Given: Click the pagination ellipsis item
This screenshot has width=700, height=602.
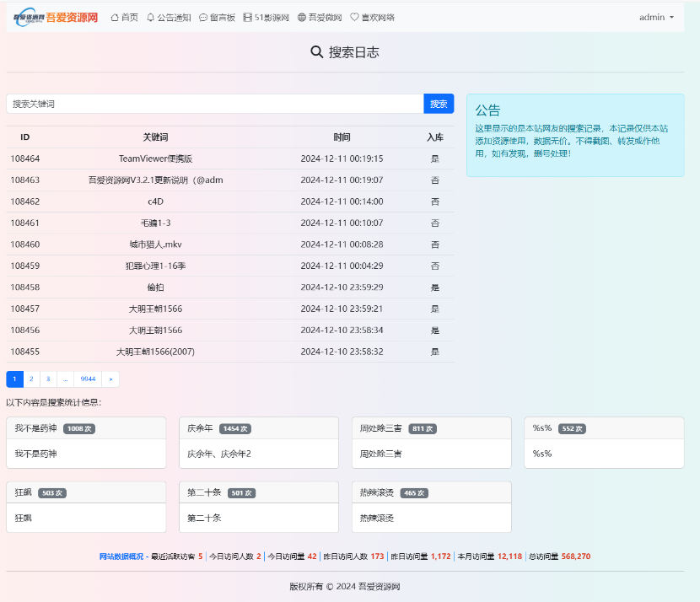Looking at the screenshot, I should pyautogui.click(x=65, y=379).
